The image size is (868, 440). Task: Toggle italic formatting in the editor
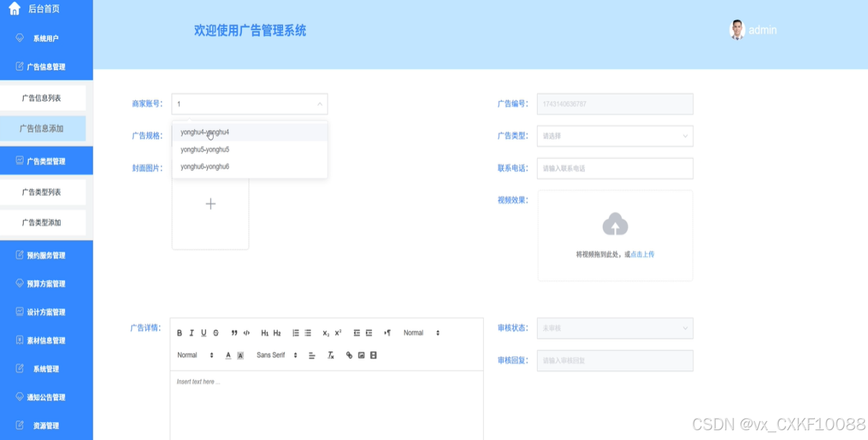(x=191, y=333)
